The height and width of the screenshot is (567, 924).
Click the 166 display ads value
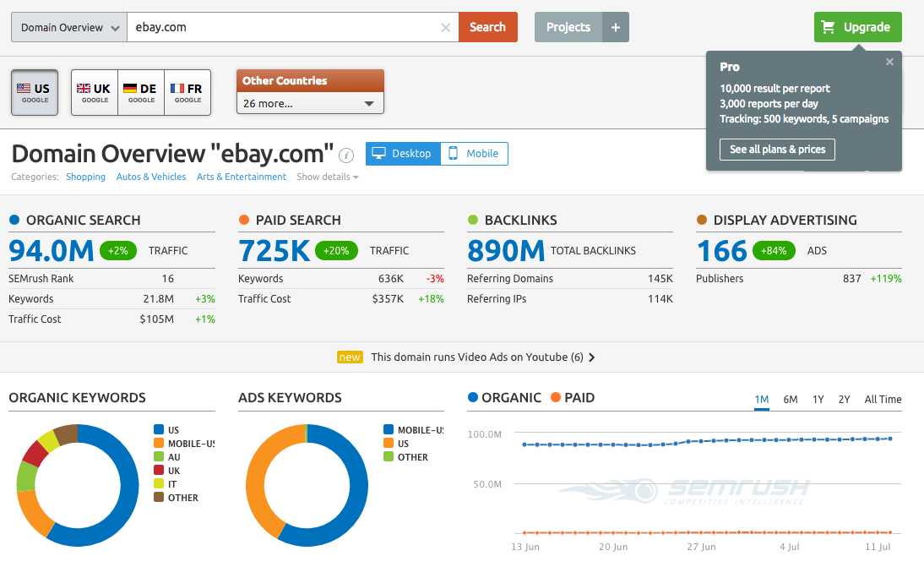(x=722, y=251)
